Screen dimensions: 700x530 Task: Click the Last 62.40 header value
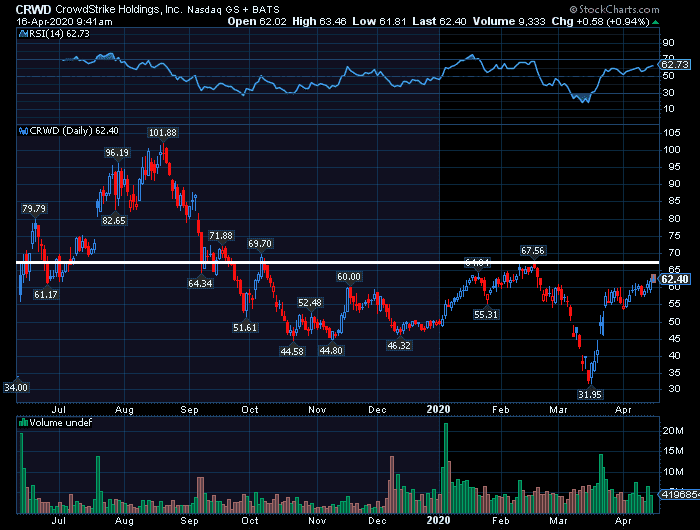tap(439, 21)
